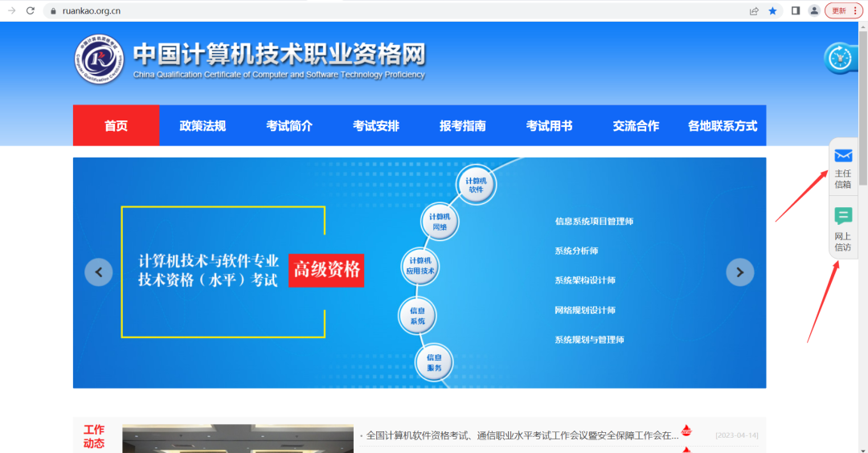This screenshot has height=453, width=868.
Task: Click the 工作动态 section label
Action: (x=94, y=436)
